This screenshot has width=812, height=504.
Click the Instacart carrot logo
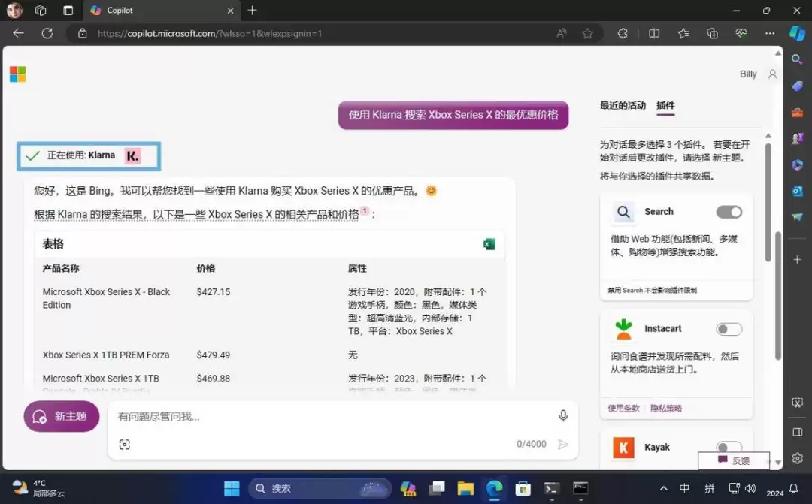623,329
